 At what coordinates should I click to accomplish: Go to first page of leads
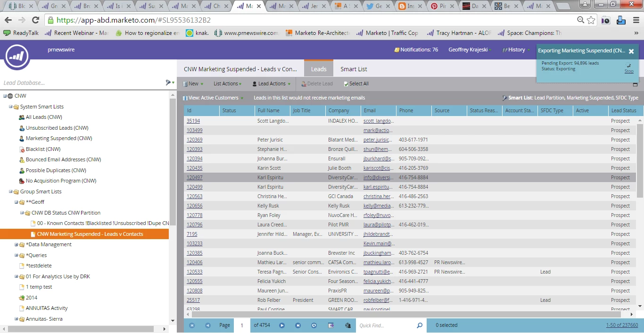click(x=192, y=325)
